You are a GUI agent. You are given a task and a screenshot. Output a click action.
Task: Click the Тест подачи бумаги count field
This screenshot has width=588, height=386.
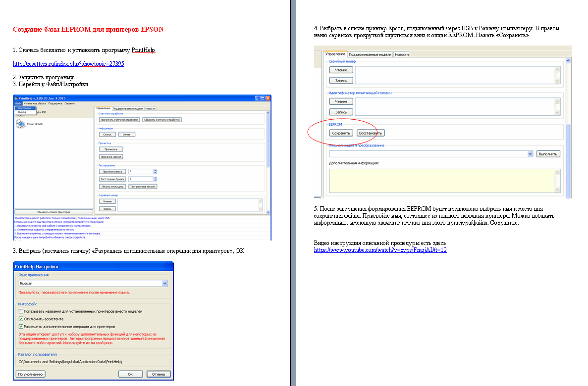(x=141, y=179)
